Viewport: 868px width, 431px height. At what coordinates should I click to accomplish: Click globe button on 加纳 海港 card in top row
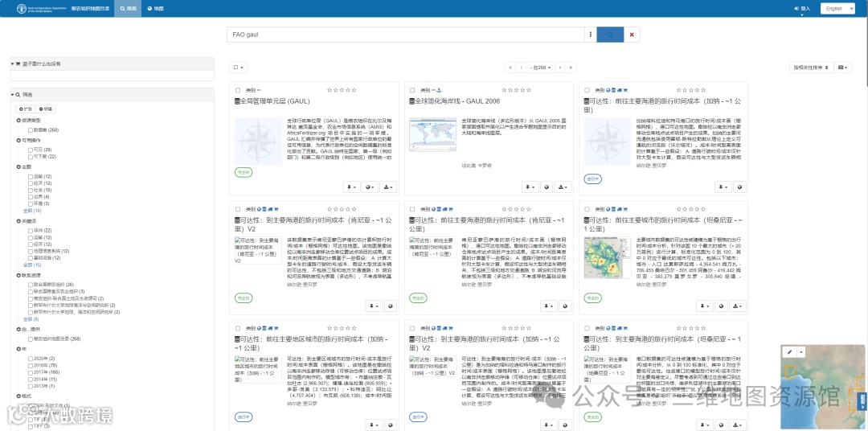pyautogui.click(x=739, y=187)
